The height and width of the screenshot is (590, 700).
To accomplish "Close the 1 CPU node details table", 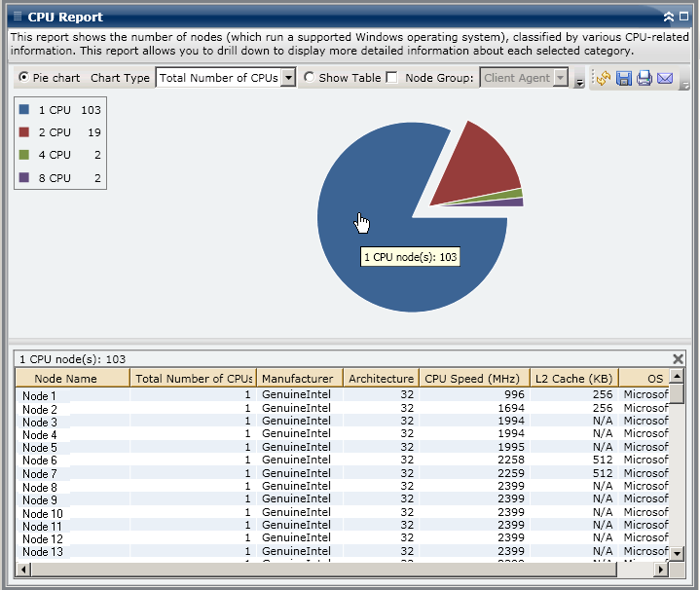I will coord(678,358).
